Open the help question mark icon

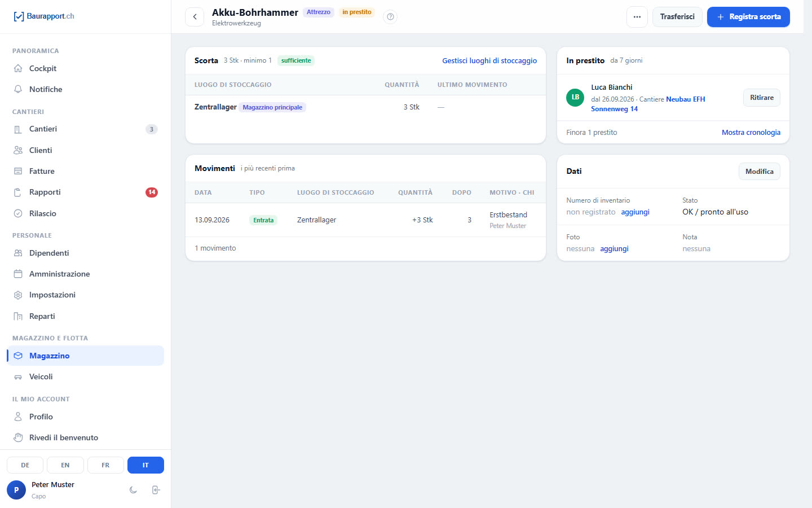click(x=390, y=17)
